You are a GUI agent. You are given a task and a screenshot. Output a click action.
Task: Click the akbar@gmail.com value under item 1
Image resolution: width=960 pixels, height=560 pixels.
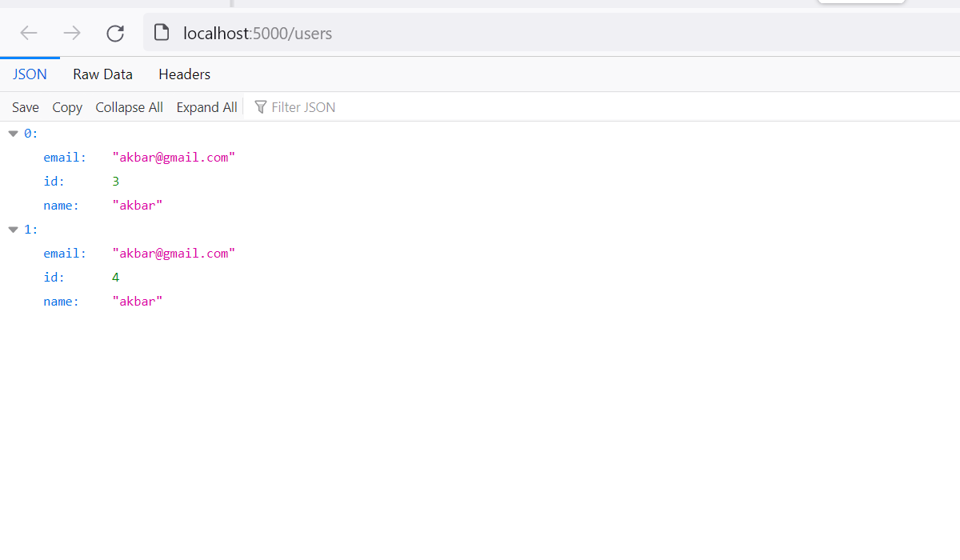tap(174, 254)
